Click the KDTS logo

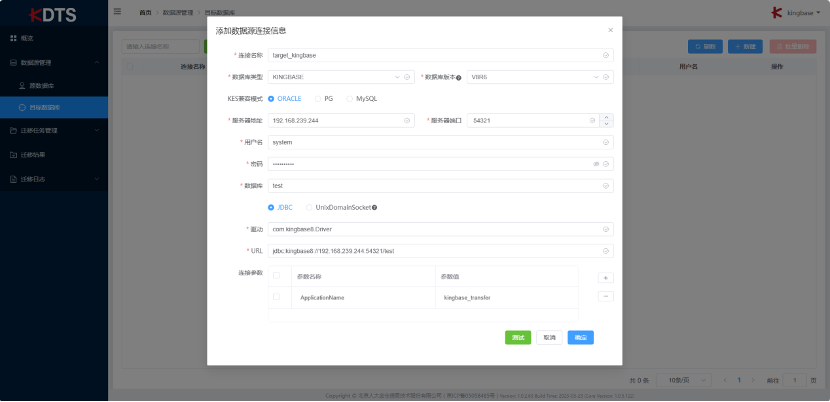click(x=53, y=14)
